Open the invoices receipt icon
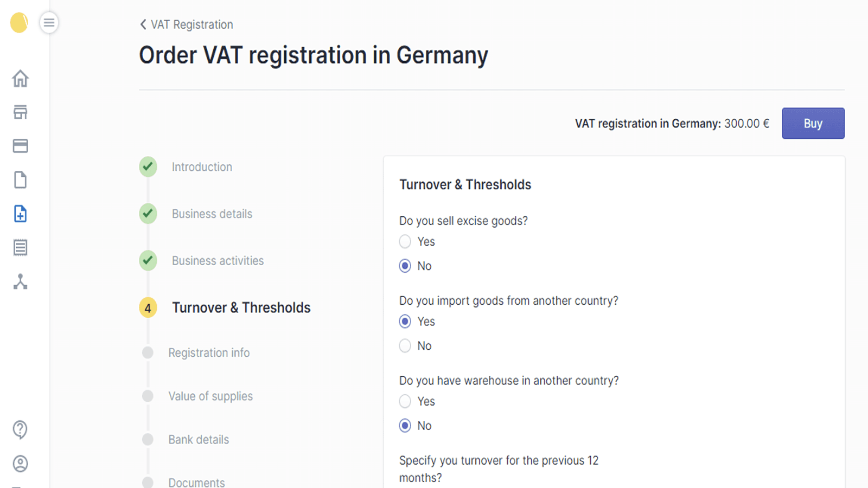This screenshot has width=868, height=488. click(20, 247)
